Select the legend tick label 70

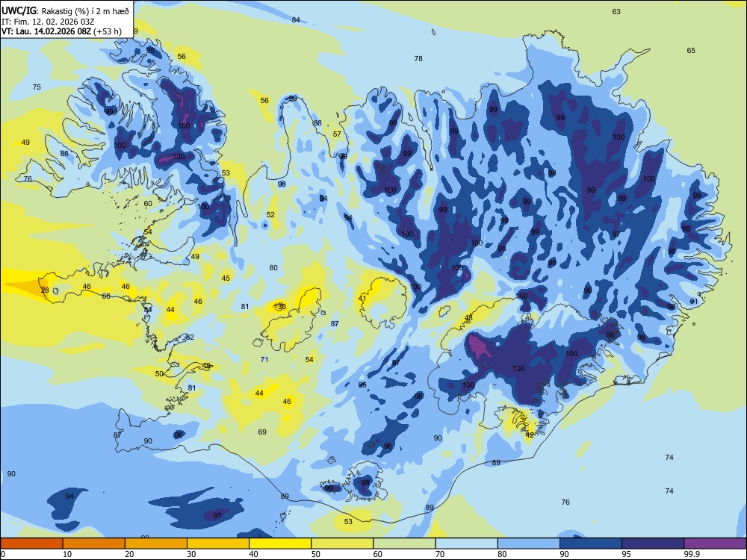pos(440,554)
